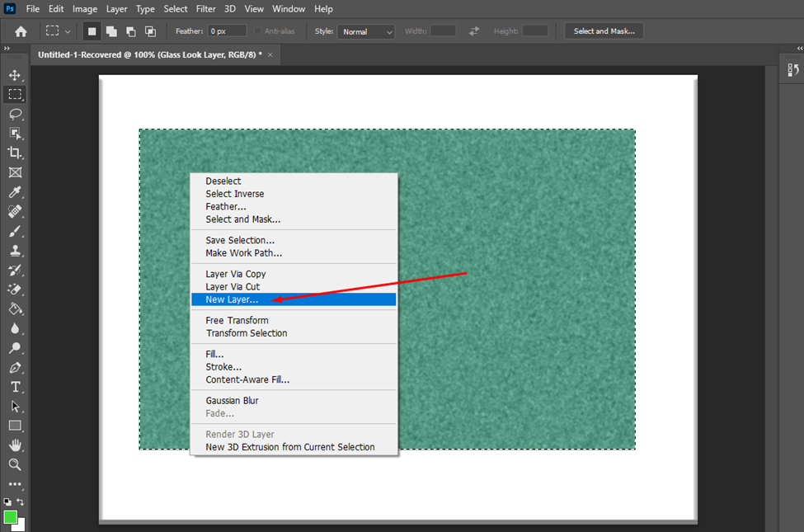Expand the toolbar to two columns
This screenshot has height=532, width=804.
click(7, 48)
